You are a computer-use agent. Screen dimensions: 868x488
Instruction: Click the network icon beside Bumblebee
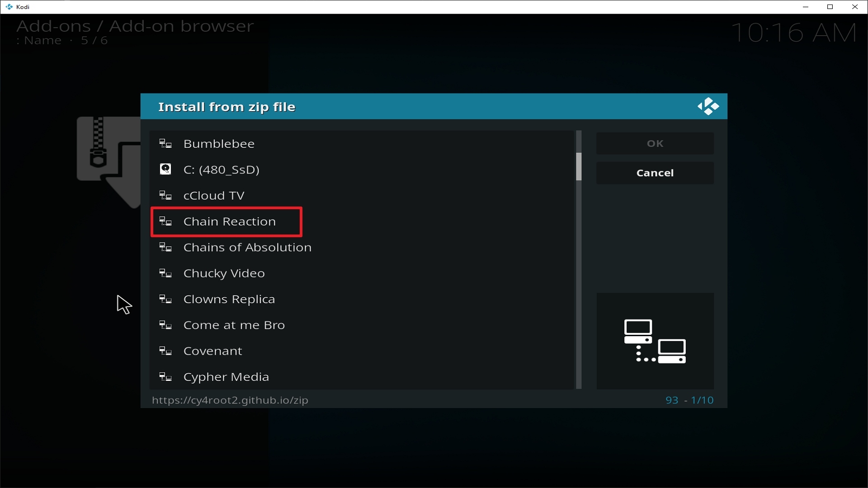(165, 144)
